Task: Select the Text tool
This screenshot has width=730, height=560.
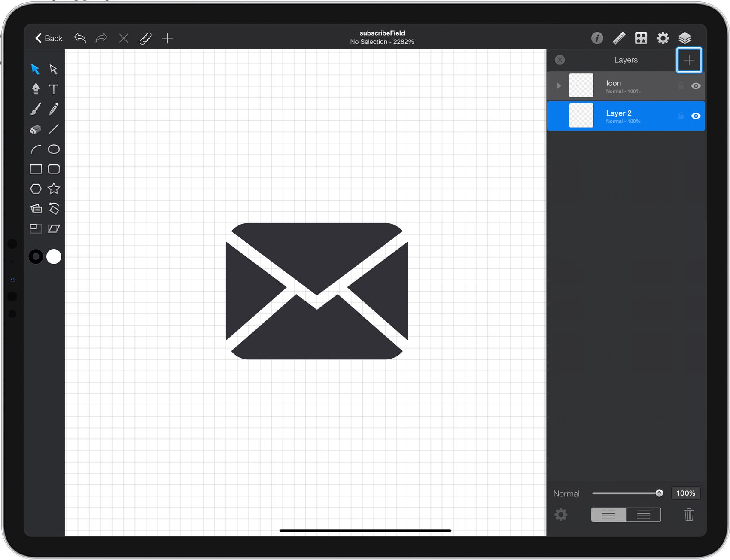Action: pos(54,89)
